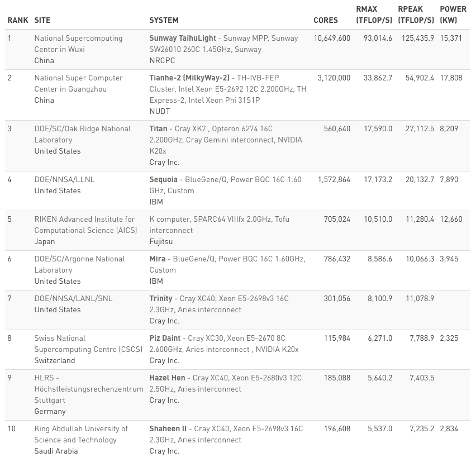
Task: Open National Super Computer Center in Guangzhou
Action: pos(78,83)
